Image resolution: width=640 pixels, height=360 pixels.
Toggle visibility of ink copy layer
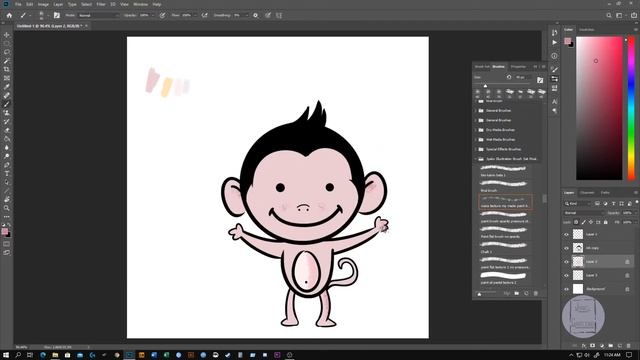pos(566,248)
